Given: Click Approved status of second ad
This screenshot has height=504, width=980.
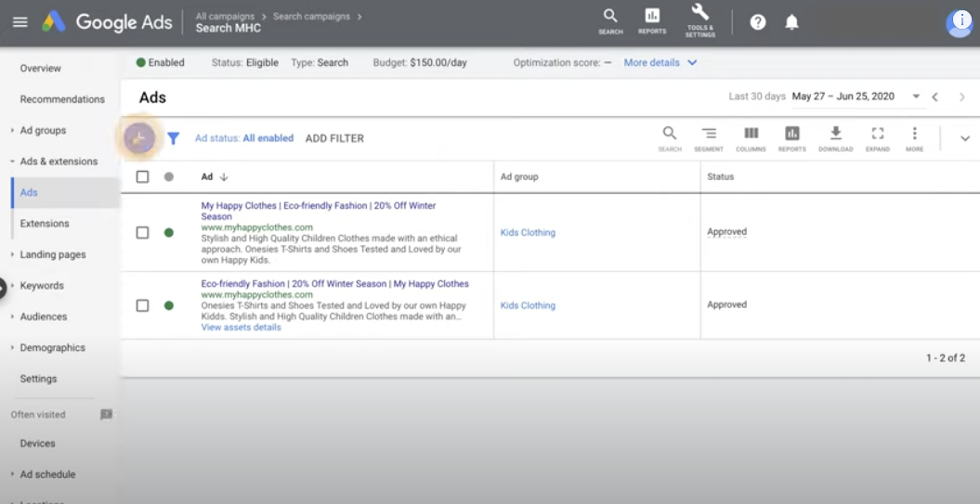Looking at the screenshot, I should 727,304.
